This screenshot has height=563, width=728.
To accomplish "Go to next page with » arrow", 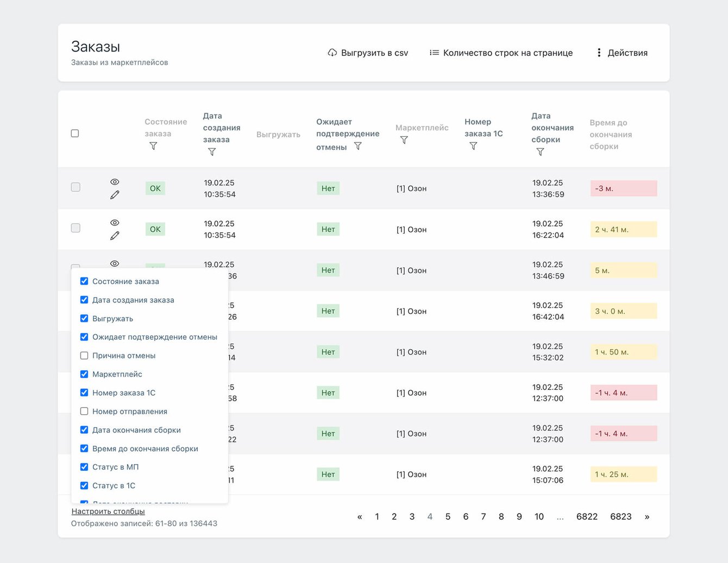I will pyautogui.click(x=647, y=517).
